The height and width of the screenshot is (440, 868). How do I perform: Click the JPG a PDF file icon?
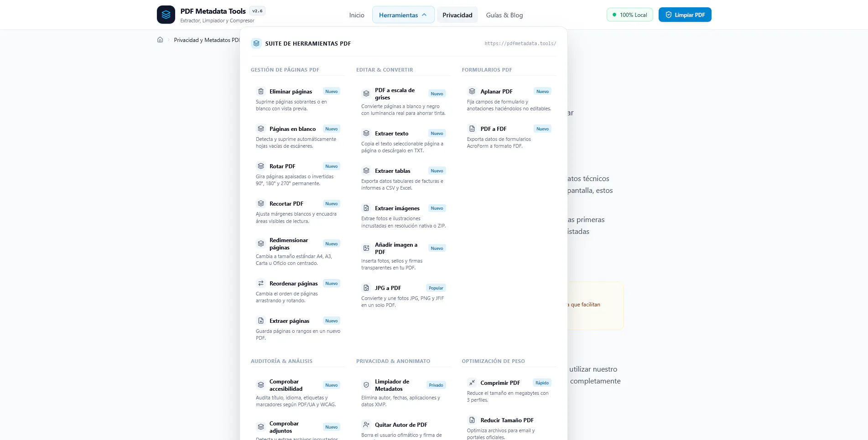point(366,288)
